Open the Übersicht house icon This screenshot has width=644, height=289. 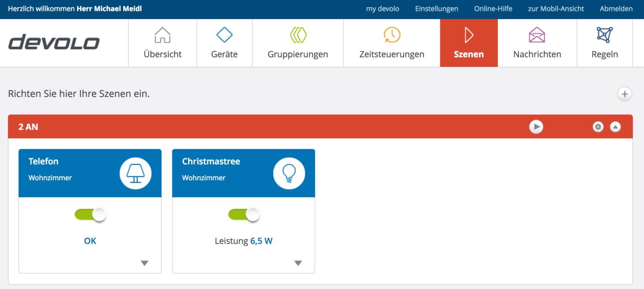click(x=163, y=35)
